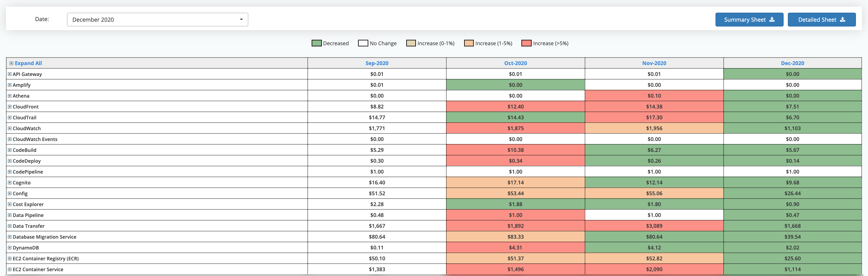868x276 pixels.
Task: Open the Date dropdown showing December 2020
Action: 157,20
